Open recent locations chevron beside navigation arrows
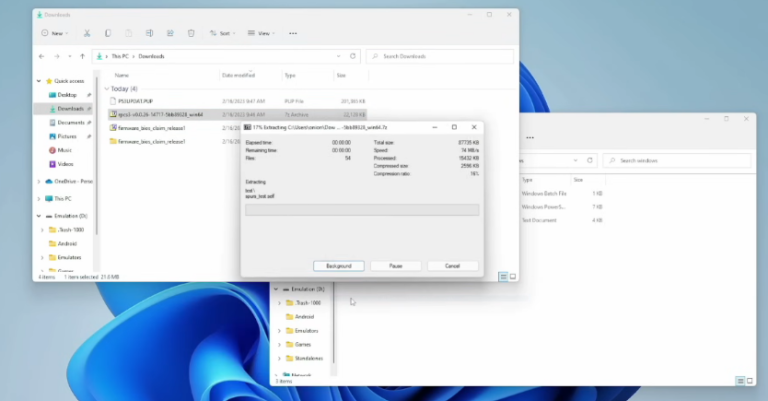Image resolution: width=768 pixels, height=401 pixels. tap(70, 56)
